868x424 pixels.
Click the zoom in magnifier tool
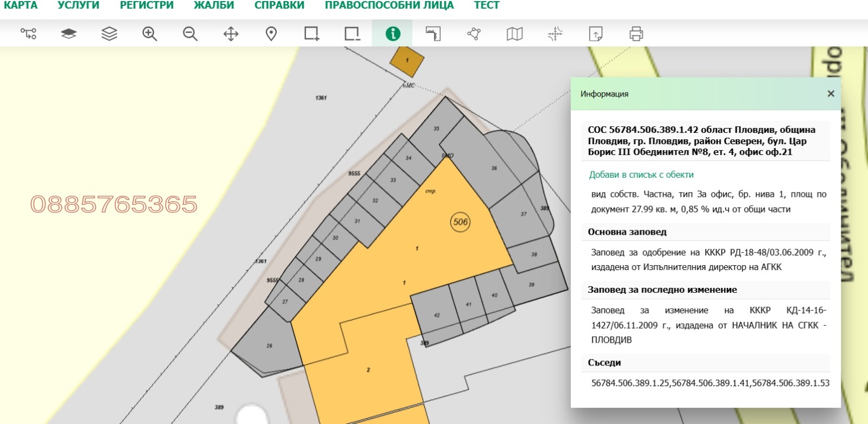149,34
